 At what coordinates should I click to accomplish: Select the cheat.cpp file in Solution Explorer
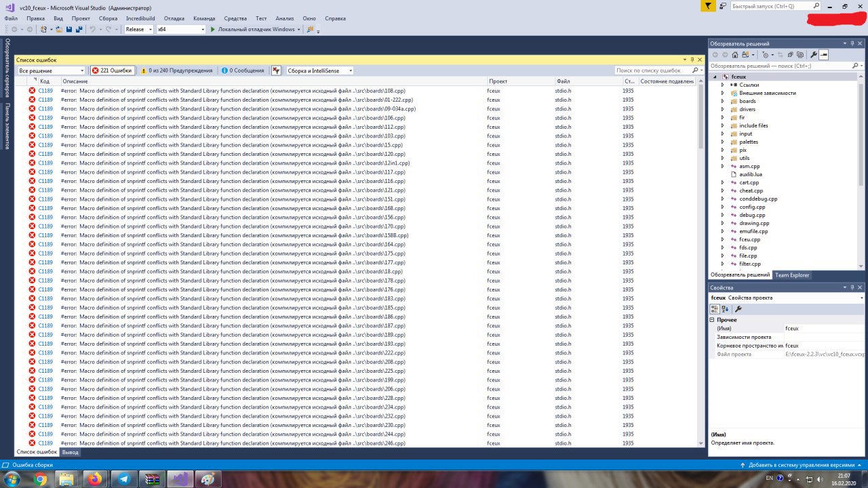tap(751, 190)
